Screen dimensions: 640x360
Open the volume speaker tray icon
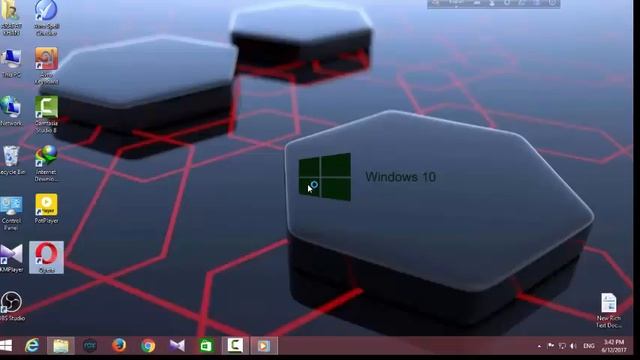pos(573,346)
